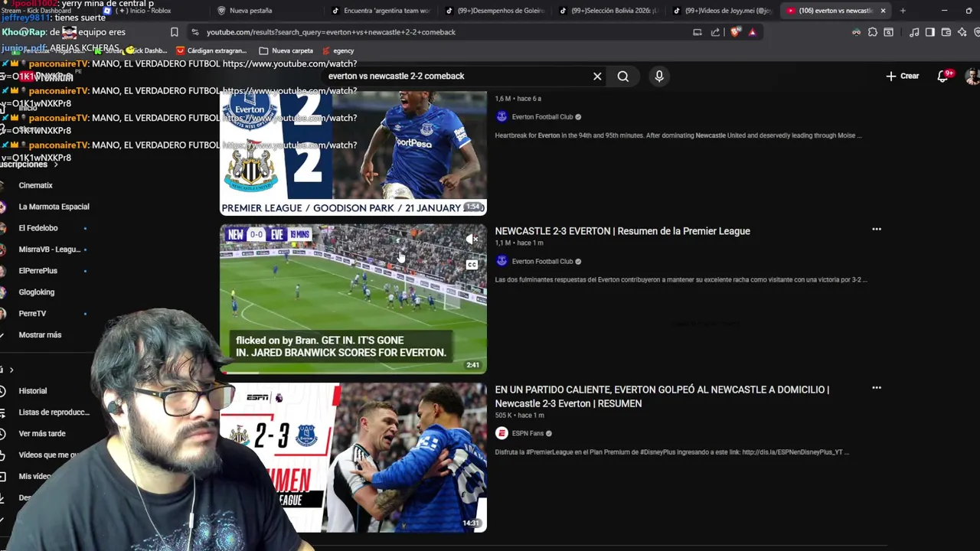Open the Brave Wallet icon
980x551 pixels.
946,32
